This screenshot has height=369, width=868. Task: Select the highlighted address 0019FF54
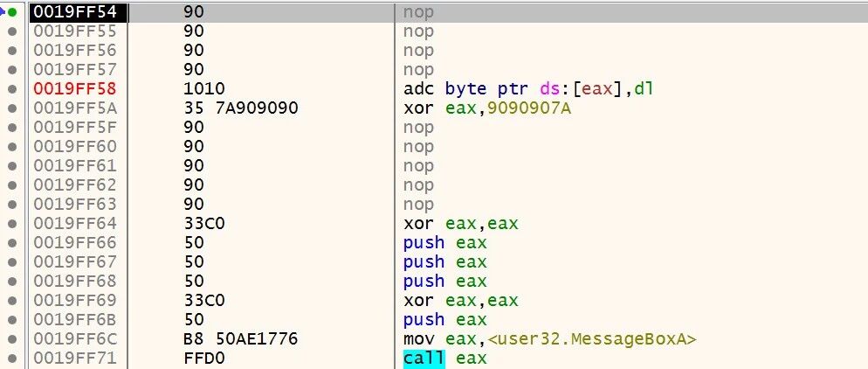pos(75,11)
